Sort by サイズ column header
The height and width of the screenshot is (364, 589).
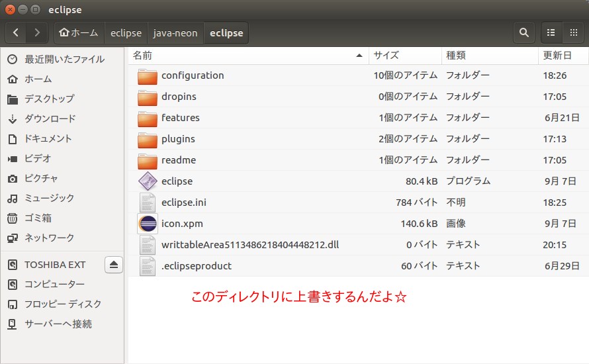click(405, 56)
